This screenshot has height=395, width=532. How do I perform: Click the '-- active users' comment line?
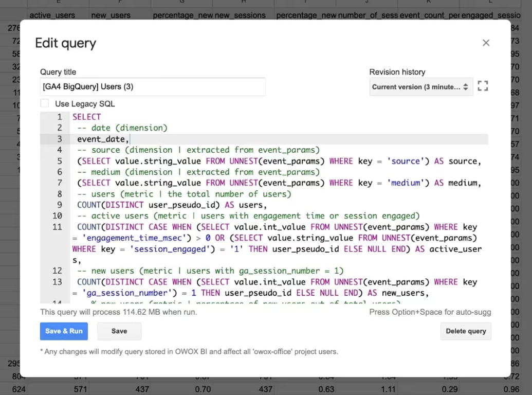point(248,216)
